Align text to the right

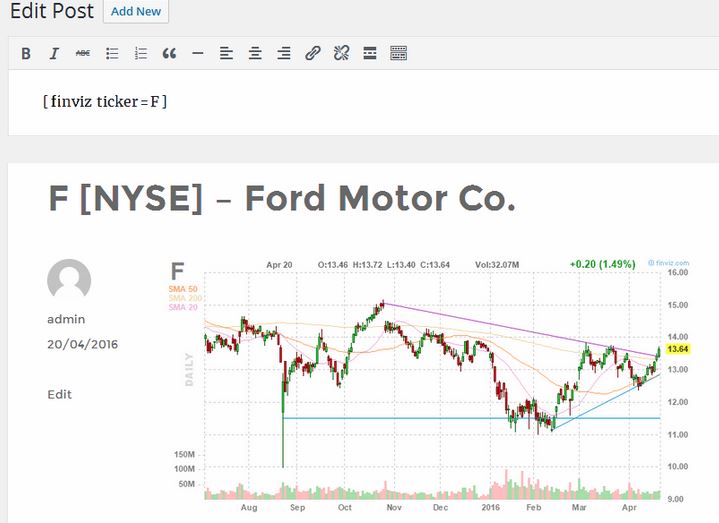[284, 53]
